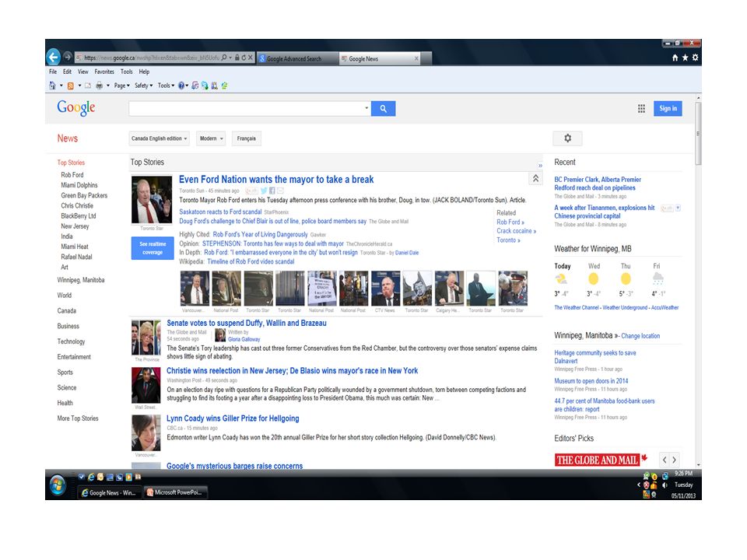Click the page vertical scrollbar thumb
This screenshot has height=560, width=747.
point(698,133)
